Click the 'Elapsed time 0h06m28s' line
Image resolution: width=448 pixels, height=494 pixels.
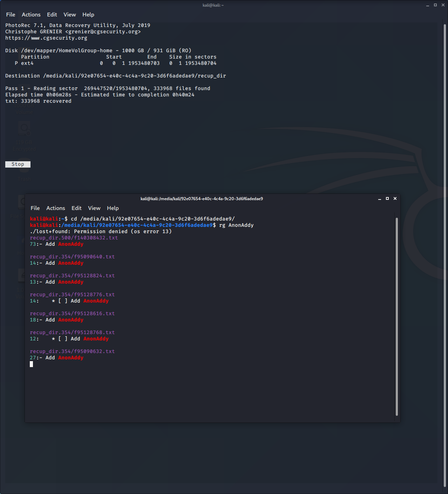[100, 95]
